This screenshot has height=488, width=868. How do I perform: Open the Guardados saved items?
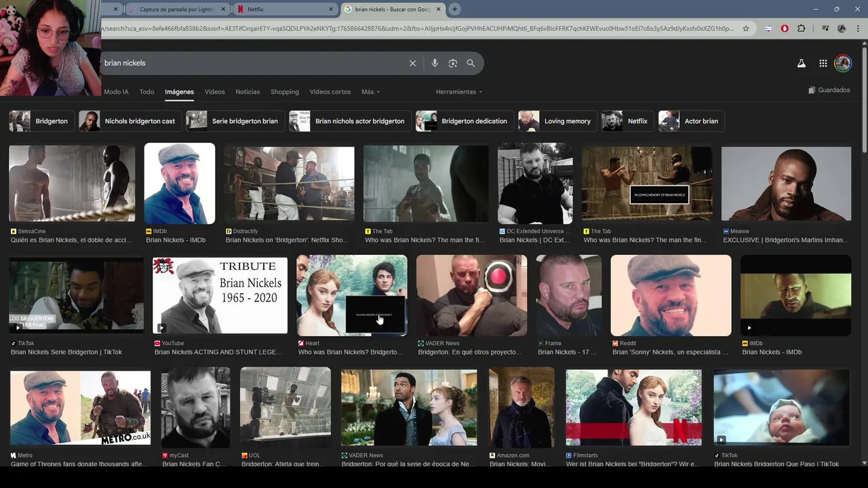pos(829,90)
